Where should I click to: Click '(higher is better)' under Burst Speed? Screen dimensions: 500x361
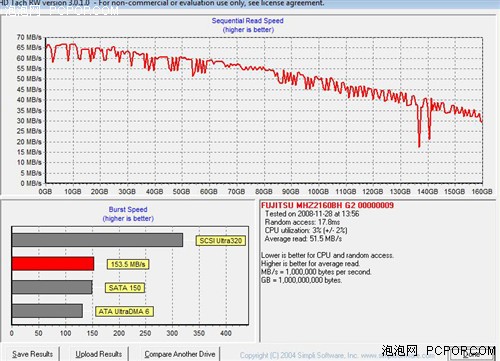tap(128, 219)
